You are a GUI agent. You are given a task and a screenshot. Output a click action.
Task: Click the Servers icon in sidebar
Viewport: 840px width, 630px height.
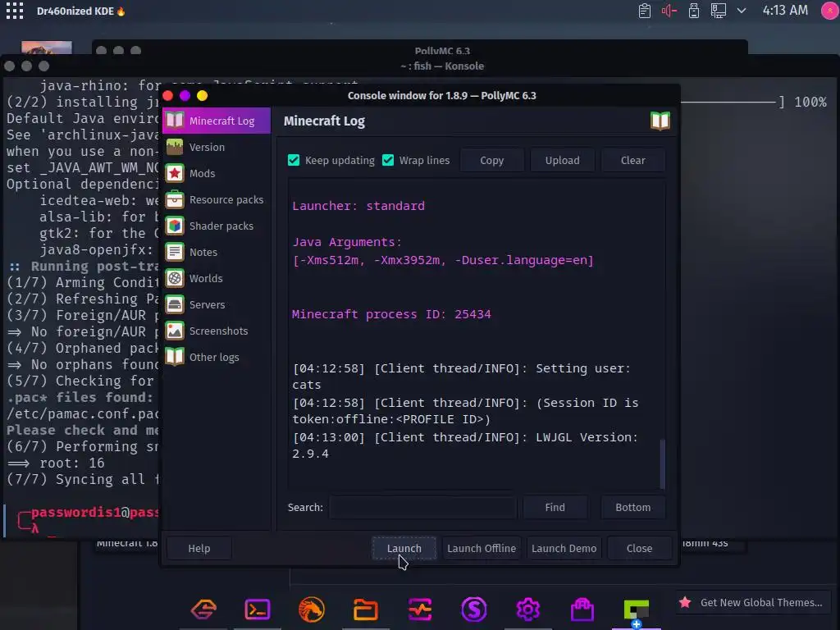point(175,304)
